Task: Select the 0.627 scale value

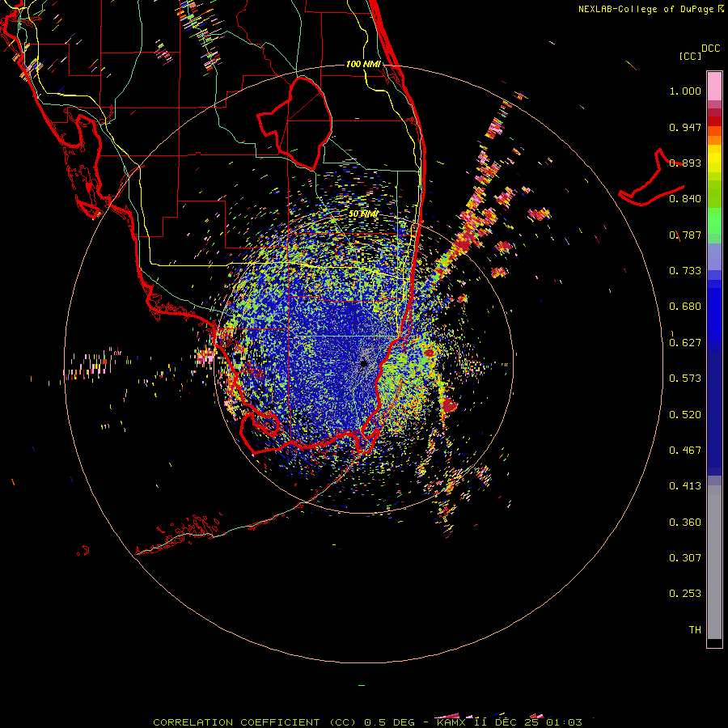Action: pyautogui.click(x=685, y=343)
